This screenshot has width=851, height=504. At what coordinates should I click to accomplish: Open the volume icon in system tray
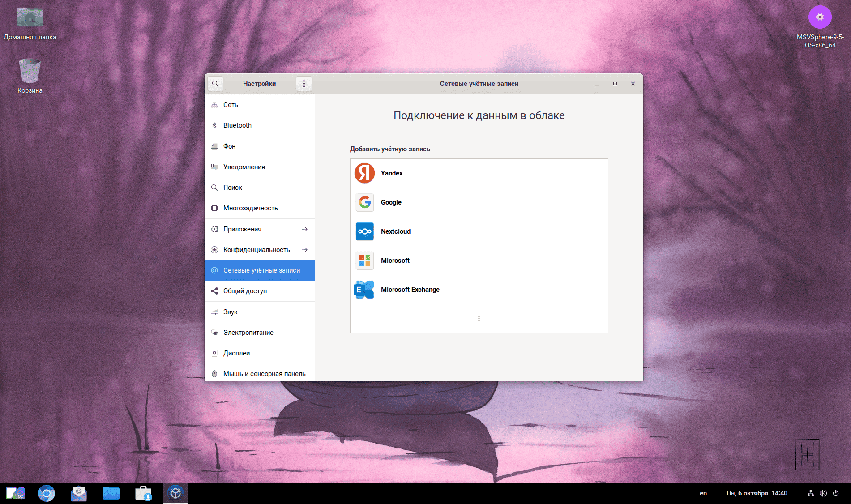pos(823,493)
